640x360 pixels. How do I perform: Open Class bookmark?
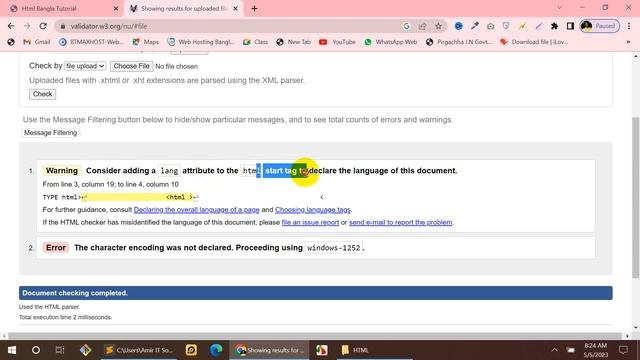256,42
